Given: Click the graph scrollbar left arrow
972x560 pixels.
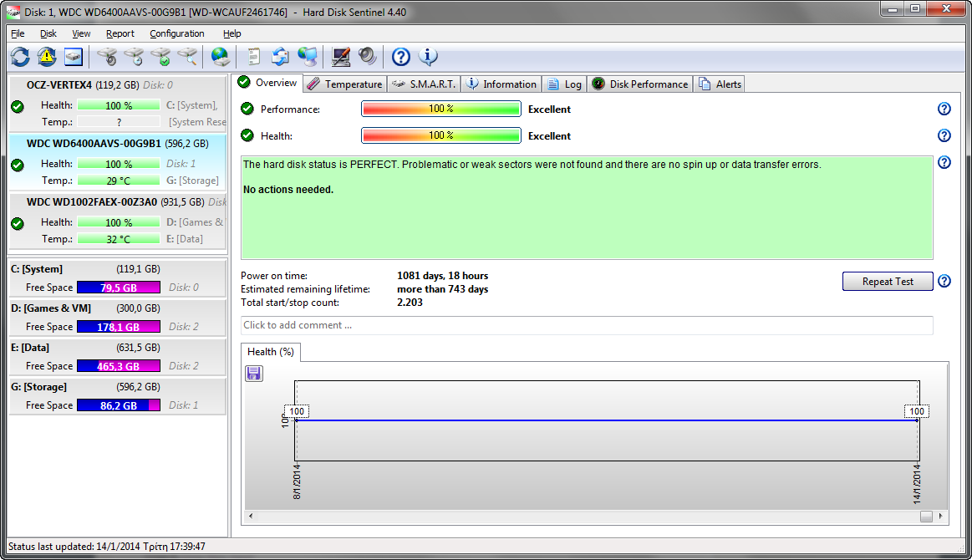Looking at the screenshot, I should [x=251, y=516].
